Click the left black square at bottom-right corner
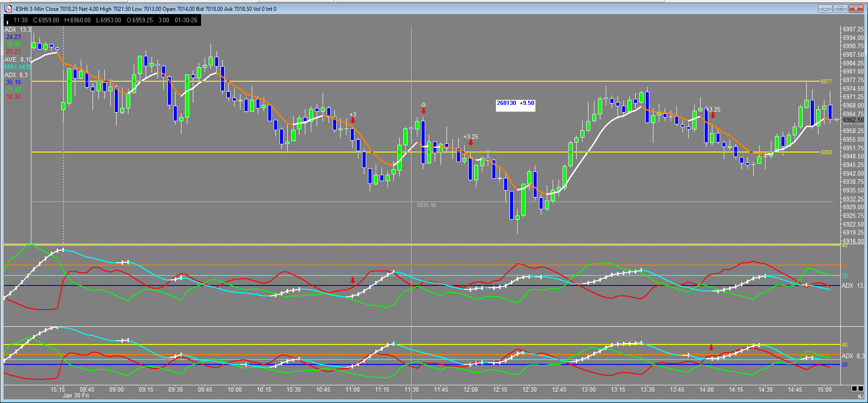Viewport: 868px width, 403px height. [854, 388]
